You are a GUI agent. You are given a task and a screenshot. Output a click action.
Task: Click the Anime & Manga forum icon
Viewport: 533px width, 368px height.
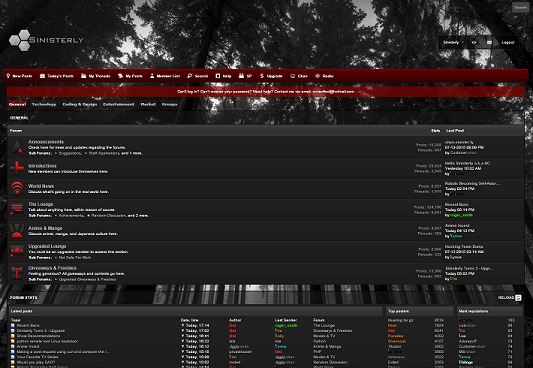click(17, 231)
